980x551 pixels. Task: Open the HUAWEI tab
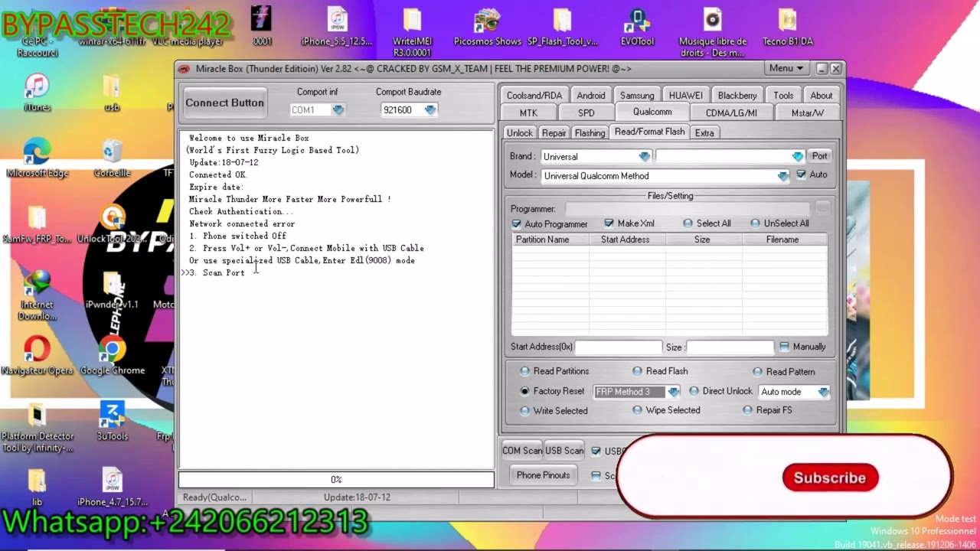pyautogui.click(x=685, y=95)
